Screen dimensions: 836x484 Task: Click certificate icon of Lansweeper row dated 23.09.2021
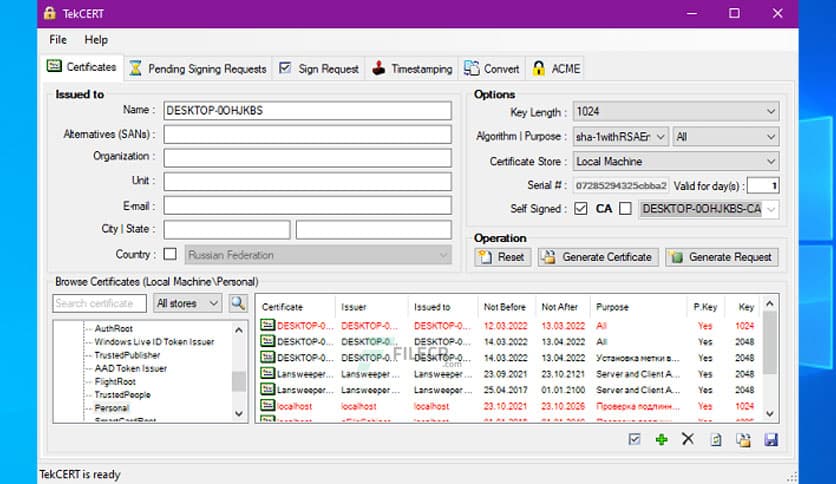coord(268,373)
